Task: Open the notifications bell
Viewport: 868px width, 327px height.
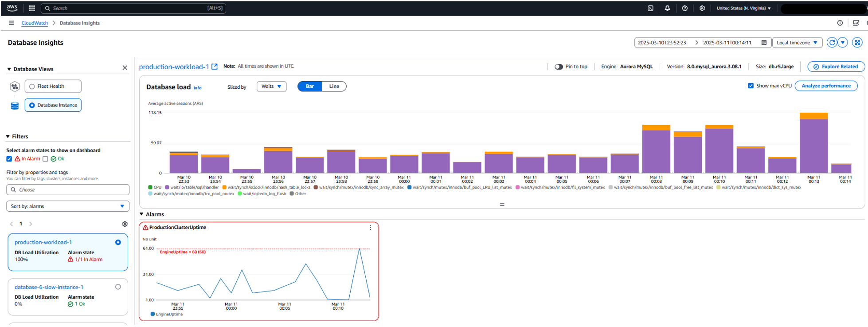Action: tap(667, 8)
